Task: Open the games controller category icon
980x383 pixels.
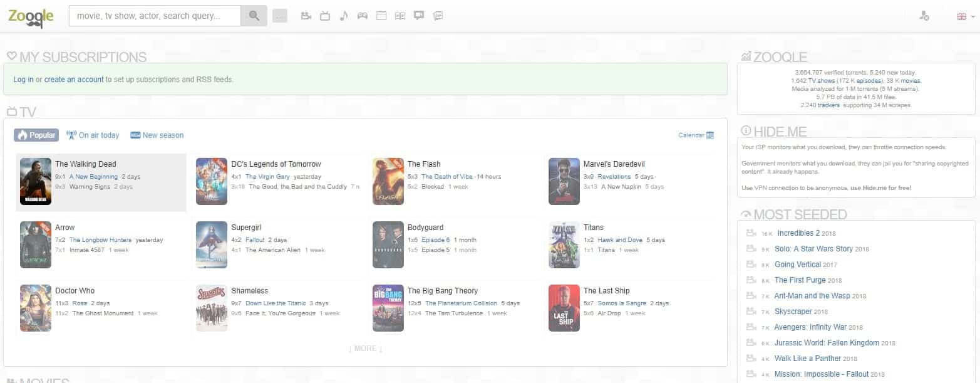Action: point(363,16)
